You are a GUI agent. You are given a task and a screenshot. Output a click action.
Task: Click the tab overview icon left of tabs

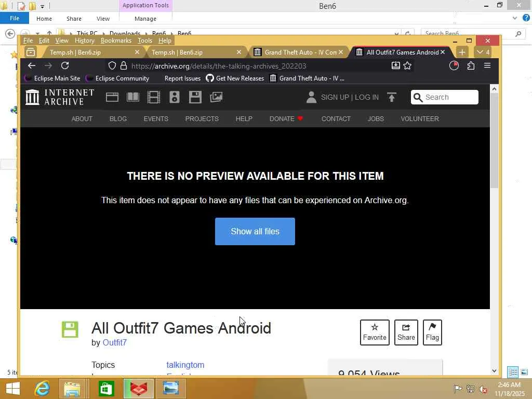click(x=31, y=52)
